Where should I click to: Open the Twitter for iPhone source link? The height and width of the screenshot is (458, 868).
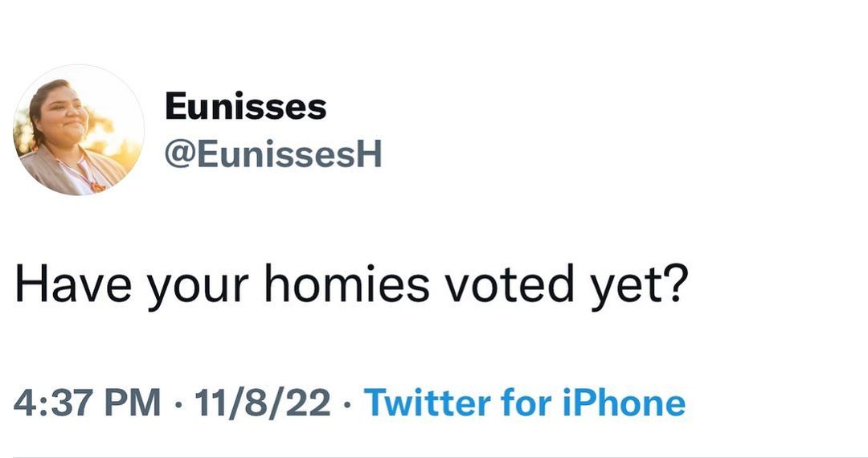[x=525, y=403]
